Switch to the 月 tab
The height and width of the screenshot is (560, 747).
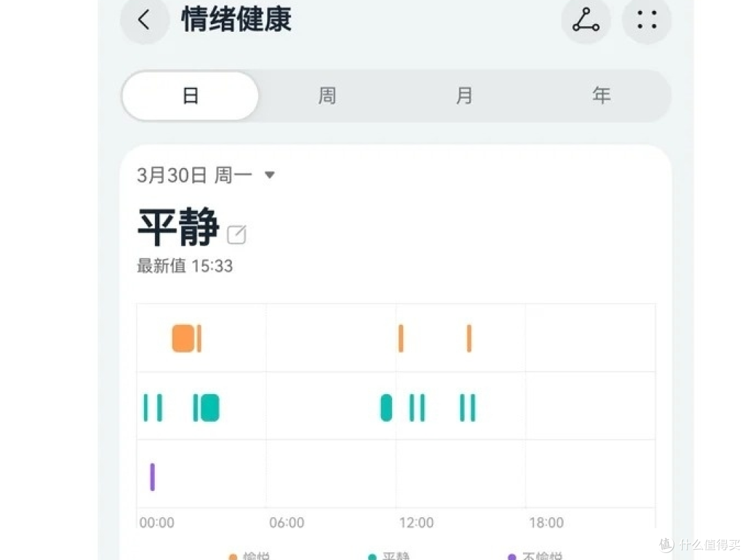tap(465, 95)
